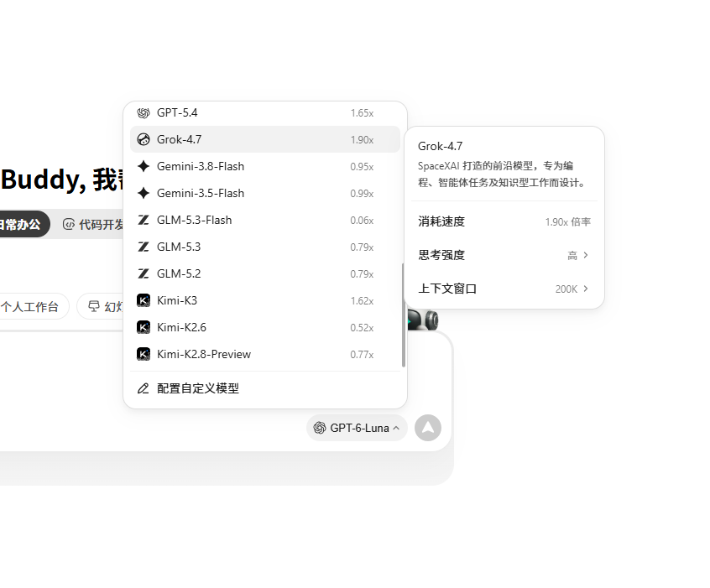Click the model list scrollbar

click(x=403, y=315)
